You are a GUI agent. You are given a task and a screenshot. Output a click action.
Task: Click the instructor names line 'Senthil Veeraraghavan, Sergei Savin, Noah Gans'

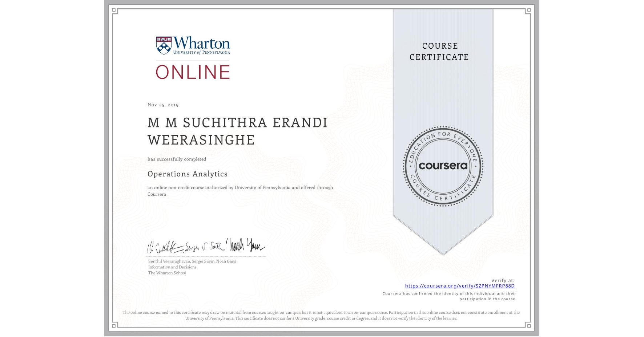point(192,261)
